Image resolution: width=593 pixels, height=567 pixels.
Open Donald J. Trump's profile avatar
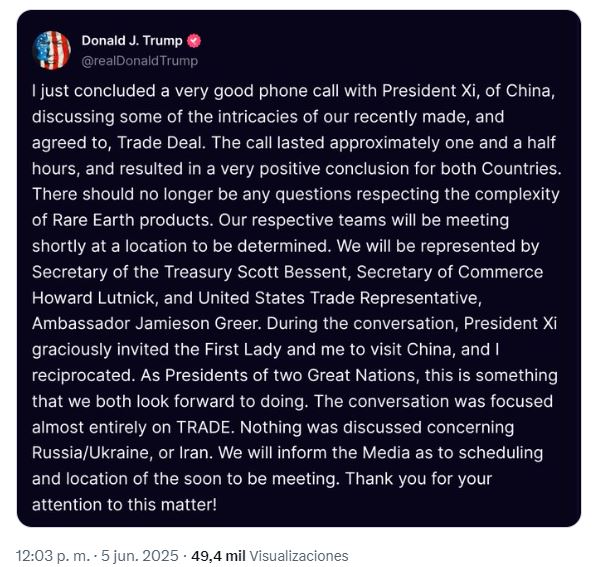click(x=51, y=51)
